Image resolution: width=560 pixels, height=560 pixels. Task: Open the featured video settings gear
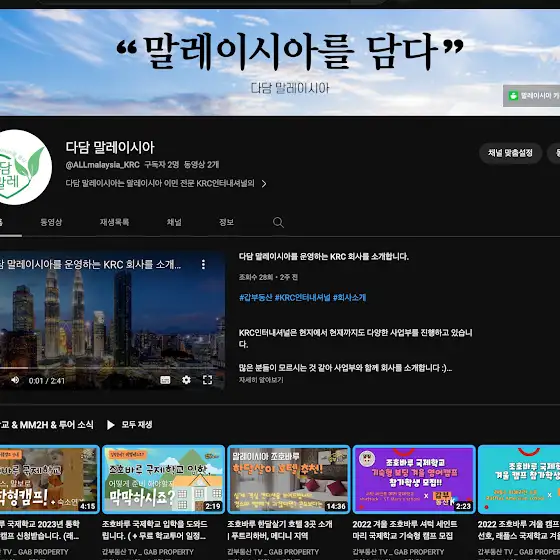tap(186, 380)
